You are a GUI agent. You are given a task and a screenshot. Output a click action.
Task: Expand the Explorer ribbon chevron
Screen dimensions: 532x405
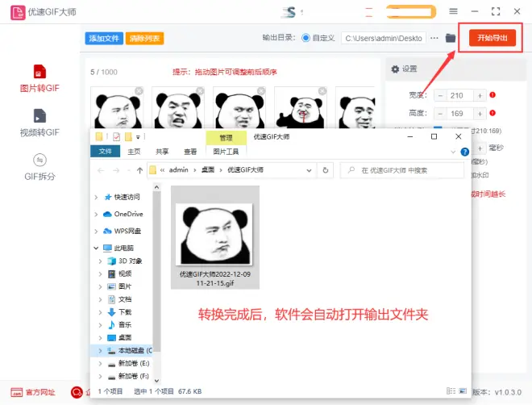(453, 152)
